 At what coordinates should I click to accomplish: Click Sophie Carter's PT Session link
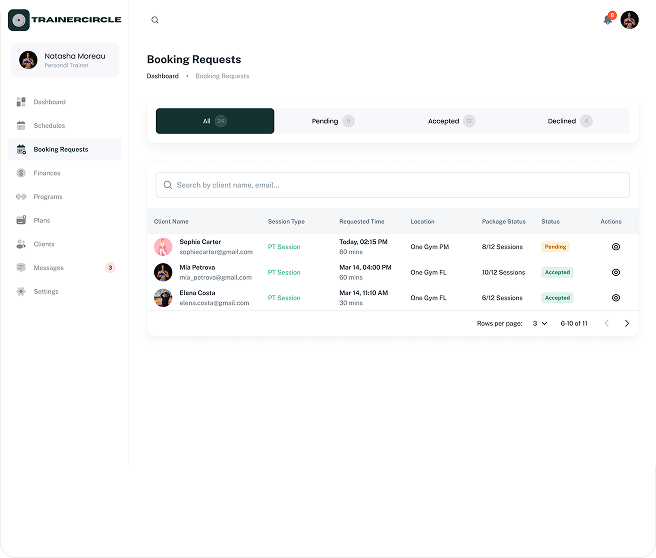[x=284, y=247]
